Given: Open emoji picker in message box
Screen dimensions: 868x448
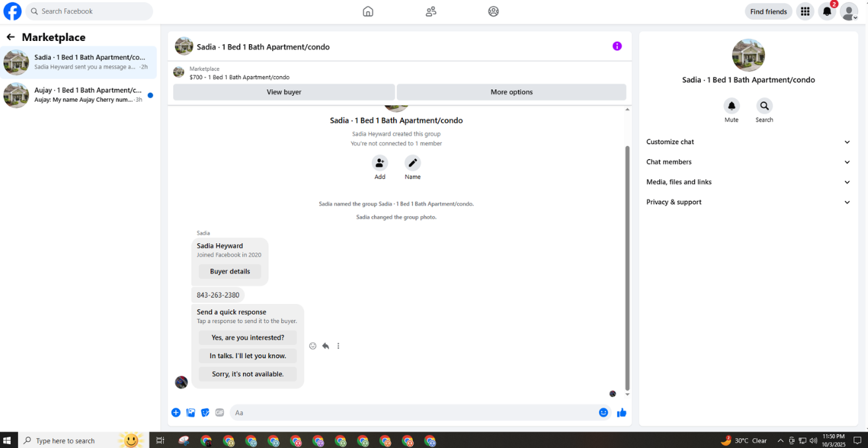Looking at the screenshot, I should 603,412.
